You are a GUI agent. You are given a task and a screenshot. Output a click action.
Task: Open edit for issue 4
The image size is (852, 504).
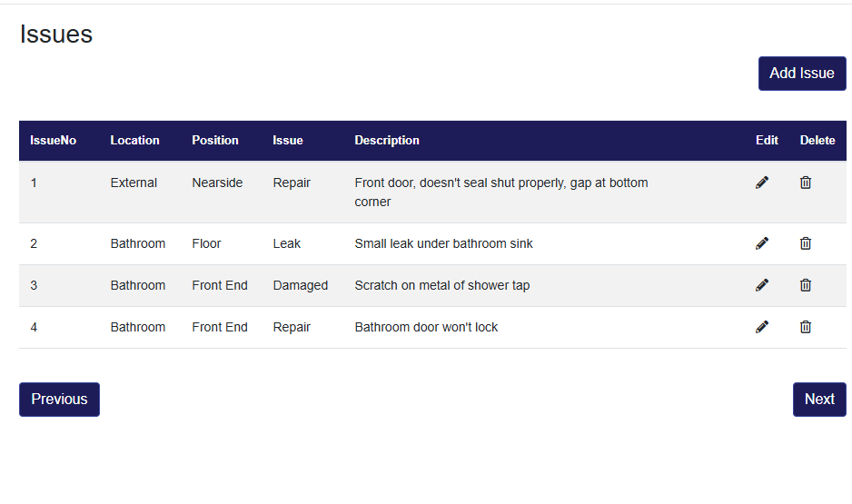(762, 327)
